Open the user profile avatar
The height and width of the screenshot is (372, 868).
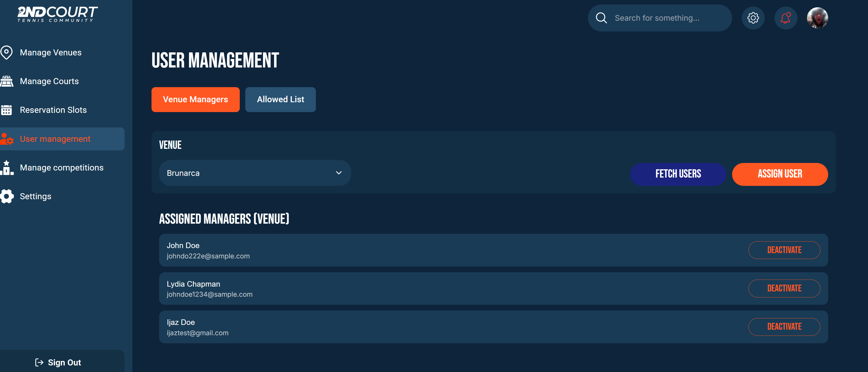(817, 18)
